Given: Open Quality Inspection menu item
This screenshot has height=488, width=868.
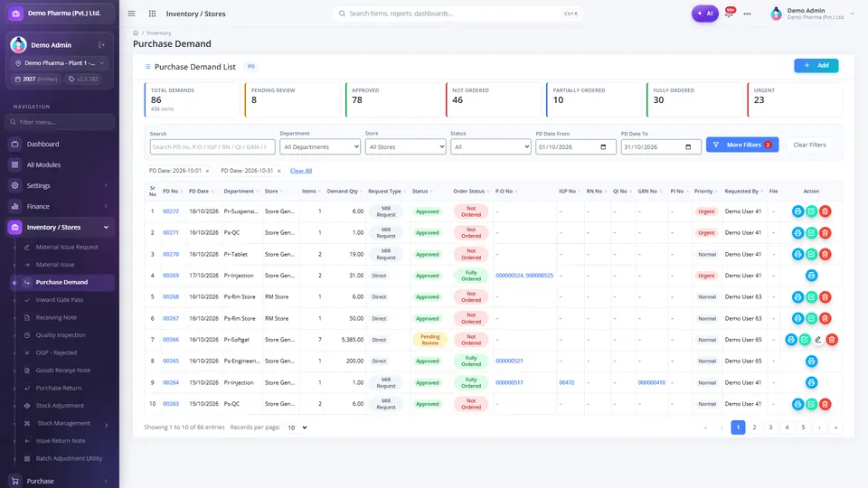Looking at the screenshot, I should pyautogui.click(x=61, y=335).
